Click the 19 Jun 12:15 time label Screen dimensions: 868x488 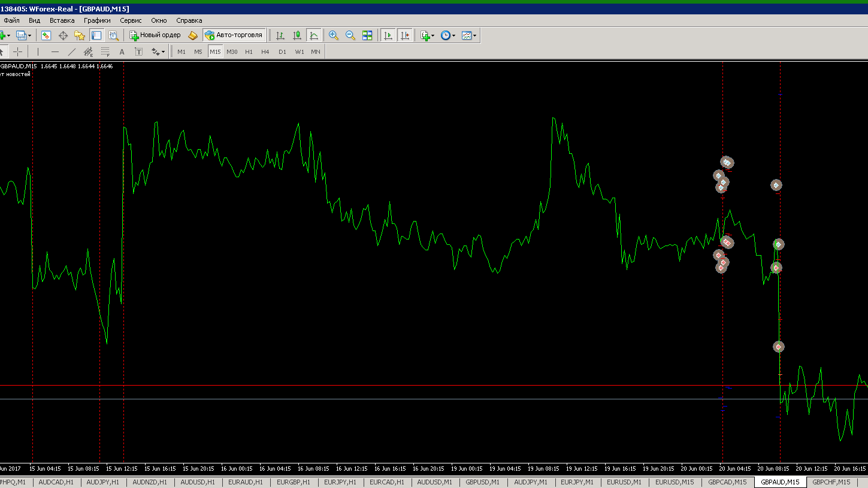click(582, 469)
